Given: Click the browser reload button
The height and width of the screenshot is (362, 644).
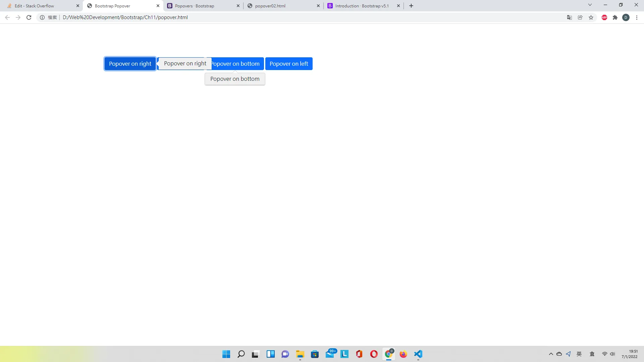Looking at the screenshot, I should pos(29,17).
